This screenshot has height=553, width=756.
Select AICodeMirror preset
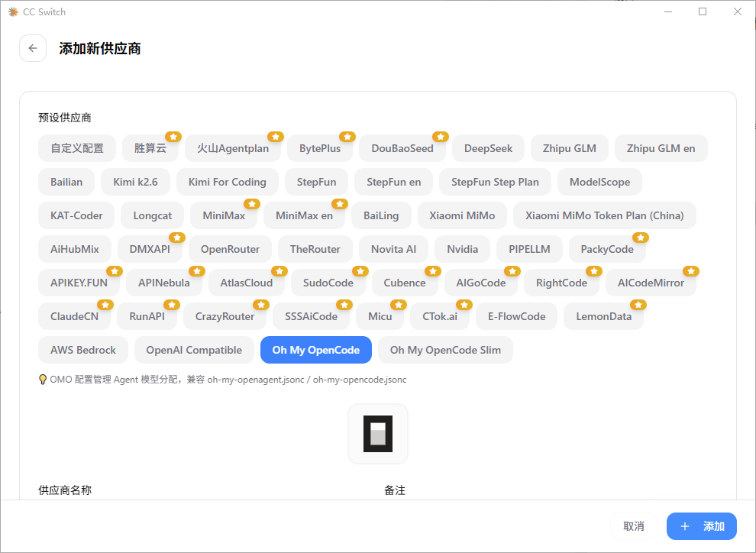[x=651, y=283]
